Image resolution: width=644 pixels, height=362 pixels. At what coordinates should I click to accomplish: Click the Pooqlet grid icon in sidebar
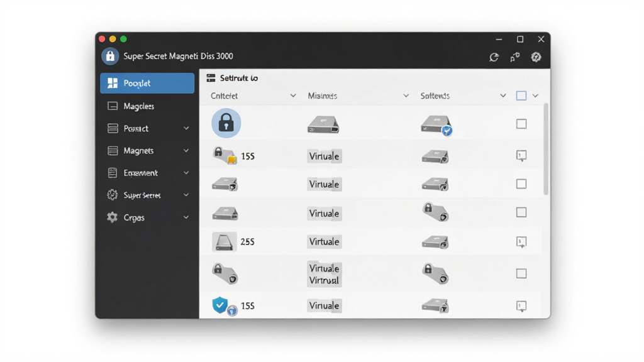(113, 84)
